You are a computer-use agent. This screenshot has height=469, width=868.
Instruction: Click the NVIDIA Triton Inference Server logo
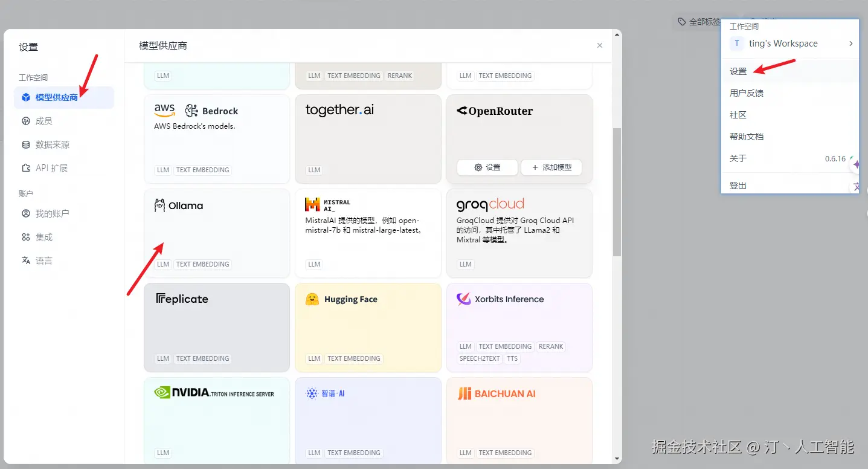(214, 393)
